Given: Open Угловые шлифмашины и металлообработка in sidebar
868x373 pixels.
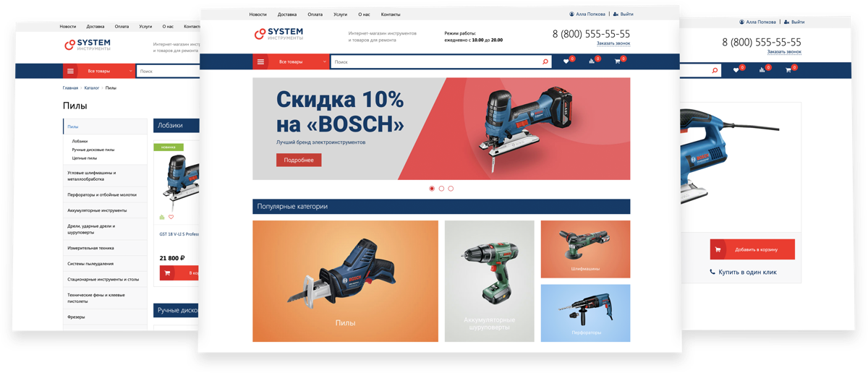Looking at the screenshot, I should [x=105, y=176].
